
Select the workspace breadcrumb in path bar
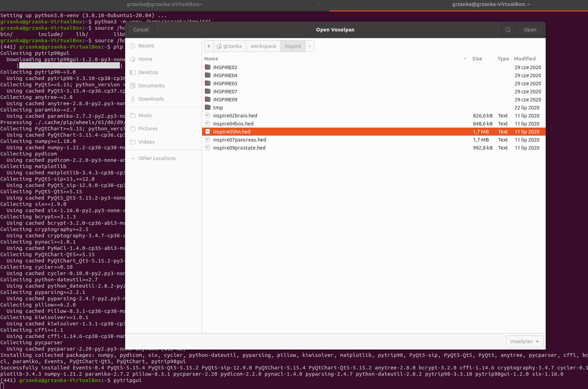tap(263, 46)
